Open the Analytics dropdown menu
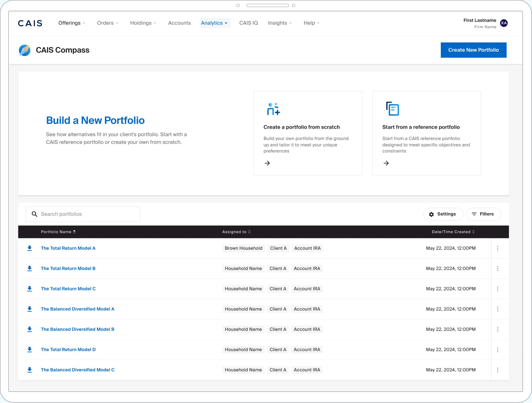This screenshot has width=532, height=403. 214,23
